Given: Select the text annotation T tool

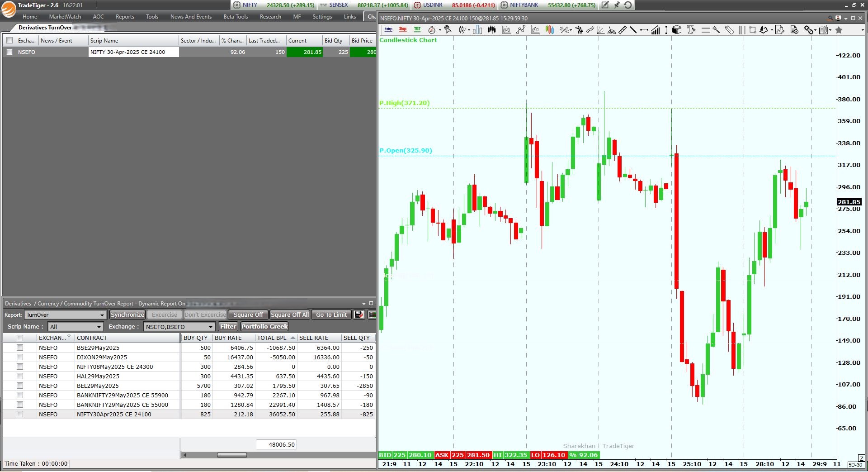Looking at the screenshot, I should pyautogui.click(x=691, y=29).
